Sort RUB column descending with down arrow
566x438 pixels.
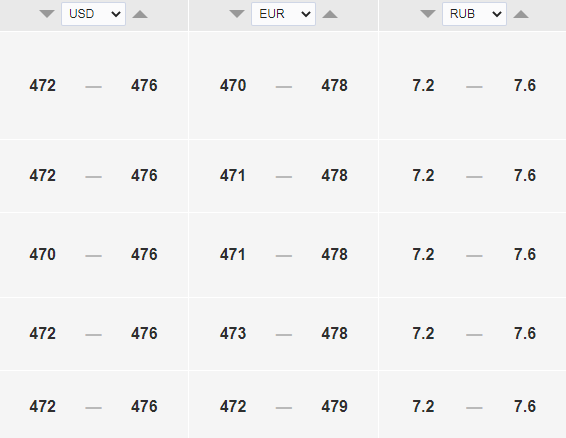[x=428, y=14]
